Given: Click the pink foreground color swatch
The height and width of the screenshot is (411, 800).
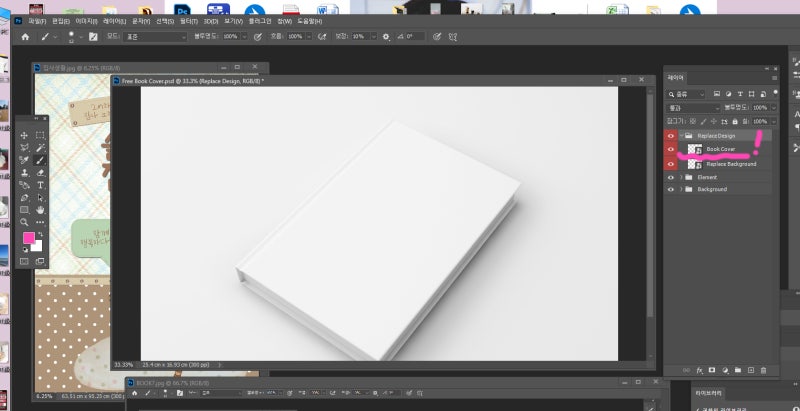Looking at the screenshot, I should click(x=29, y=239).
